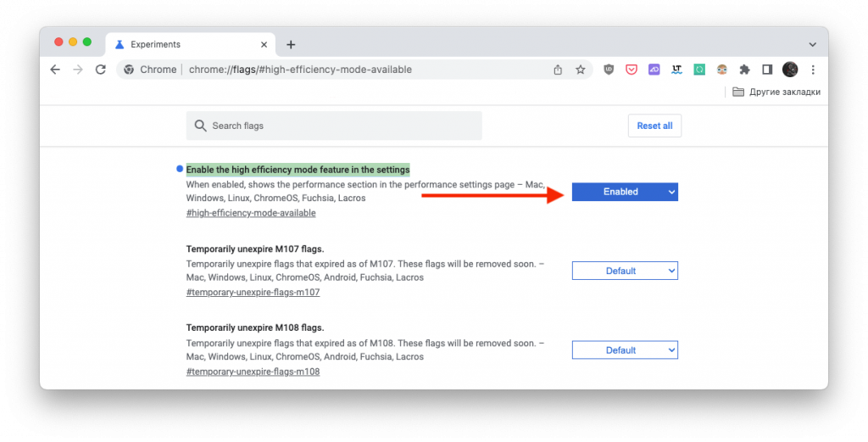Select the Experiments tab
868x442 pixels.
(x=191, y=44)
